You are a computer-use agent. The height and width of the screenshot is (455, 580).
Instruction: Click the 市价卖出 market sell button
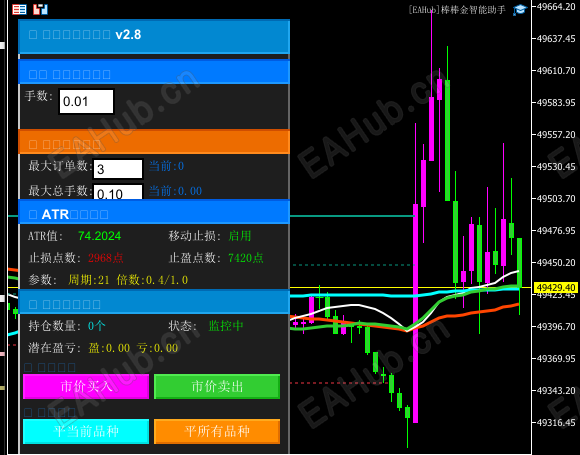point(217,387)
